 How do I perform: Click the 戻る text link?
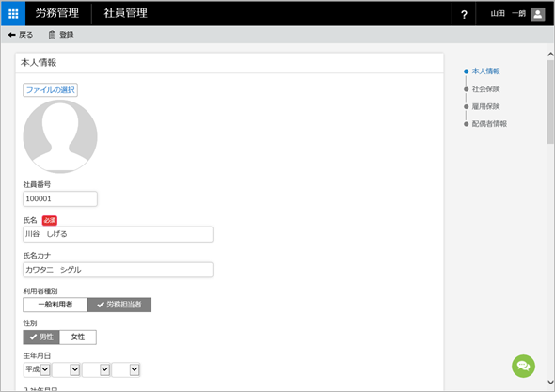point(25,35)
